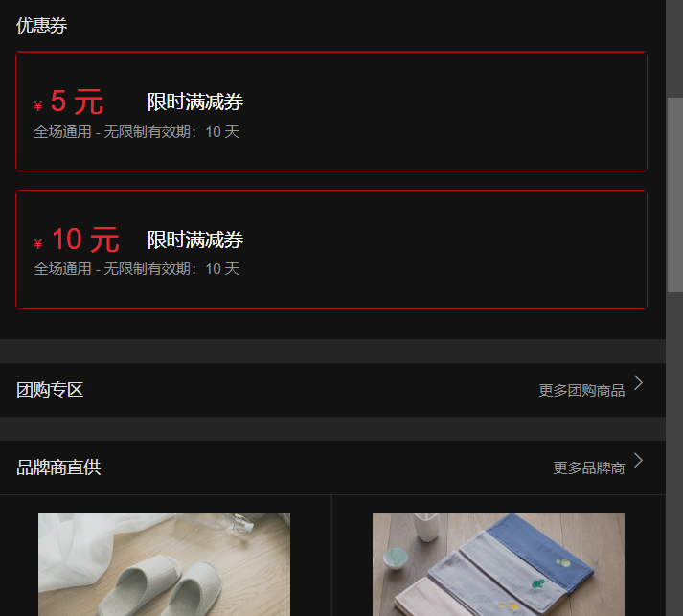683x616 pixels.
Task: Click the red 5 元 coupon amount
Action: pos(77,102)
